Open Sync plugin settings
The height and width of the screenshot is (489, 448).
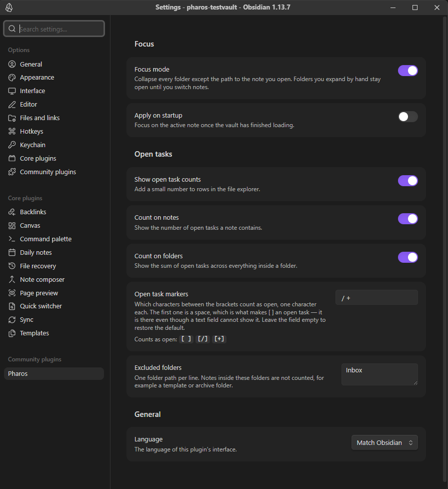[x=54, y=320]
